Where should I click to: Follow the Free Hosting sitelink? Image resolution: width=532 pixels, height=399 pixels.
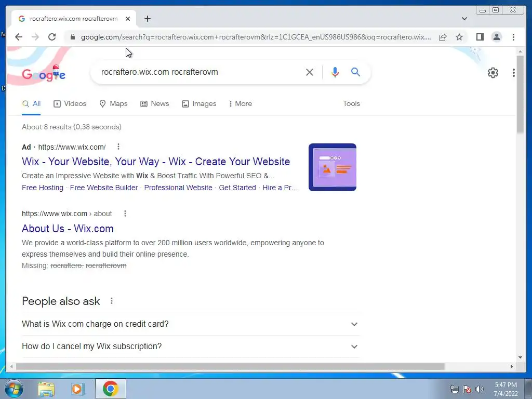(43, 188)
